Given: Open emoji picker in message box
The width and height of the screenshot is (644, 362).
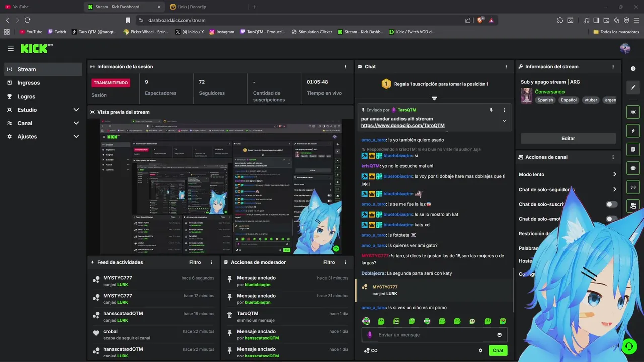Looking at the screenshot, I should point(499,335).
